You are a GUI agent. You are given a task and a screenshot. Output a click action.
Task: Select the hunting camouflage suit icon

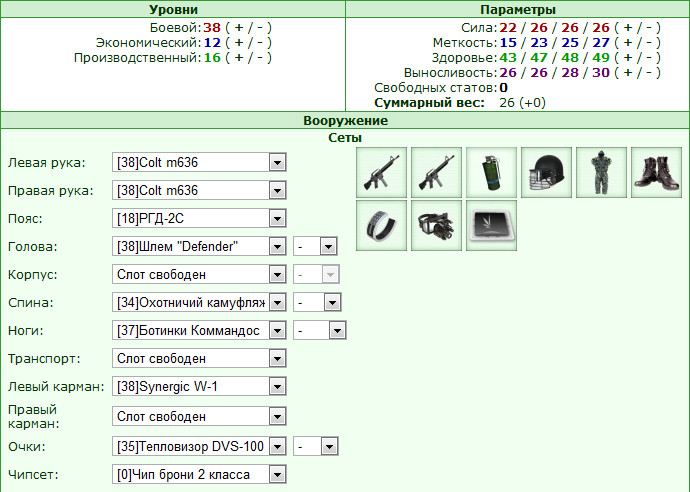(602, 173)
